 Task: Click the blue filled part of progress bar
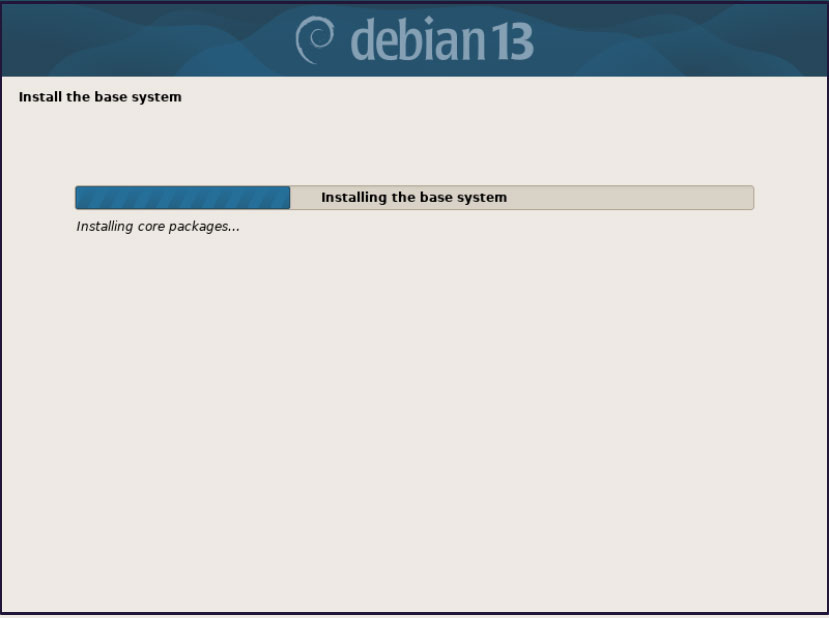182,197
